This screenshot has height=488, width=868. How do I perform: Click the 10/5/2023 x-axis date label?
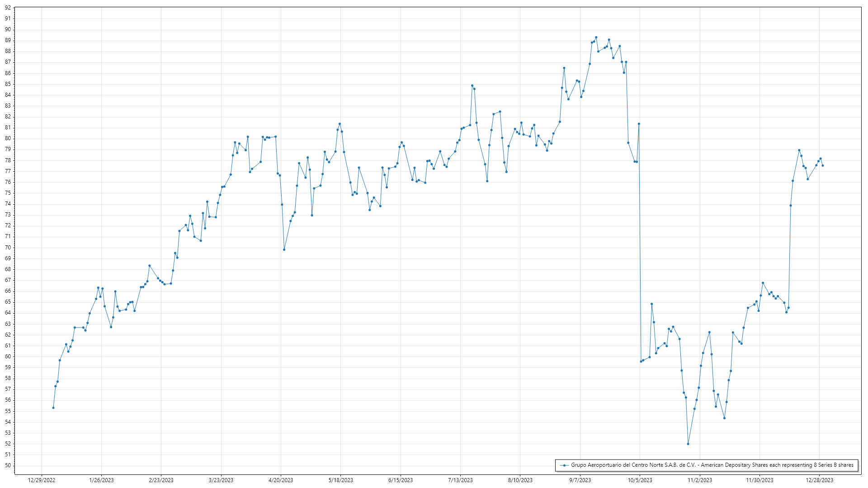640,480
